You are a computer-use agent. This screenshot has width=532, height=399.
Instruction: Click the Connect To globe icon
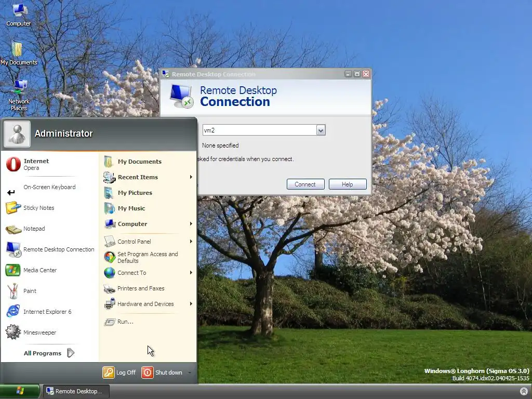(110, 273)
